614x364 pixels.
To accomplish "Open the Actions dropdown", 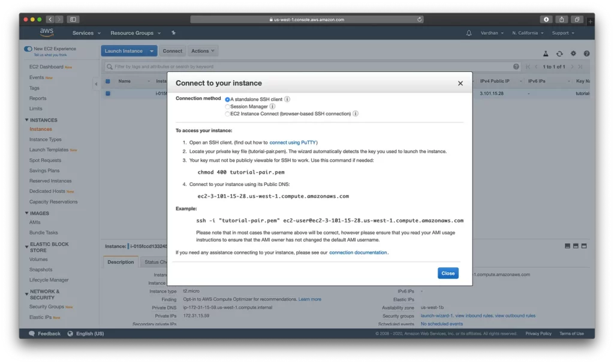I will [x=203, y=51].
